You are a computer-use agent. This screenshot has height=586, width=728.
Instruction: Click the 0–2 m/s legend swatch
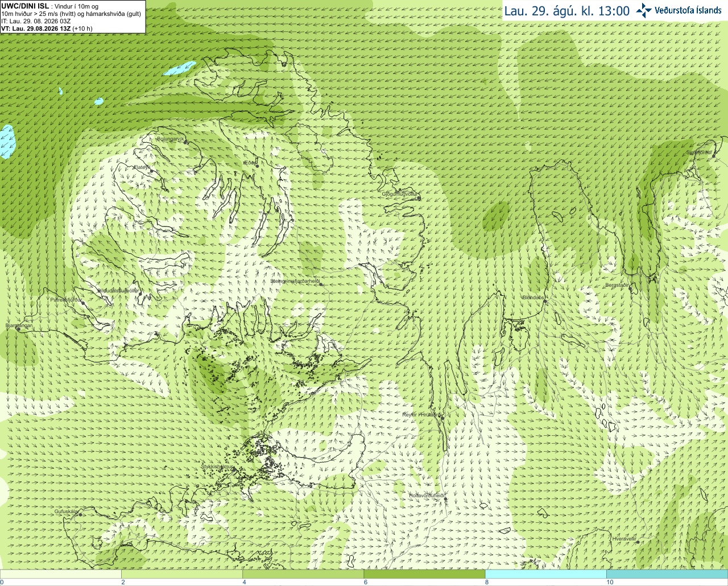[x=61, y=574]
